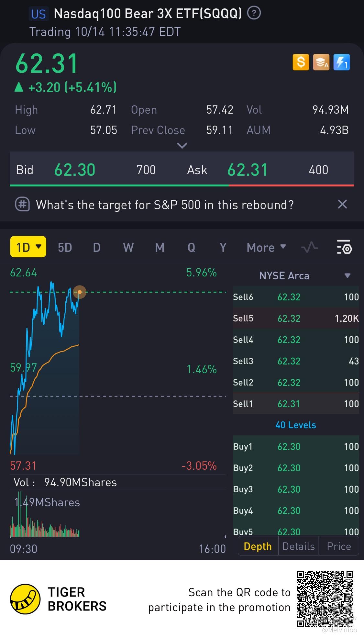
Task: Tap the Sell3 row with 43
Action: (x=296, y=361)
